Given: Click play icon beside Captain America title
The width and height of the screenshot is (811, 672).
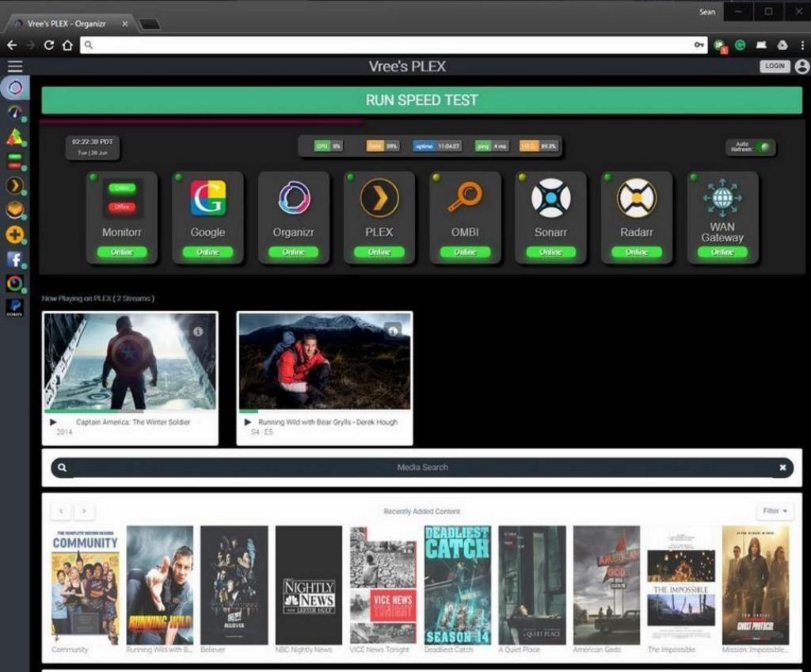Looking at the screenshot, I should click(x=53, y=423).
